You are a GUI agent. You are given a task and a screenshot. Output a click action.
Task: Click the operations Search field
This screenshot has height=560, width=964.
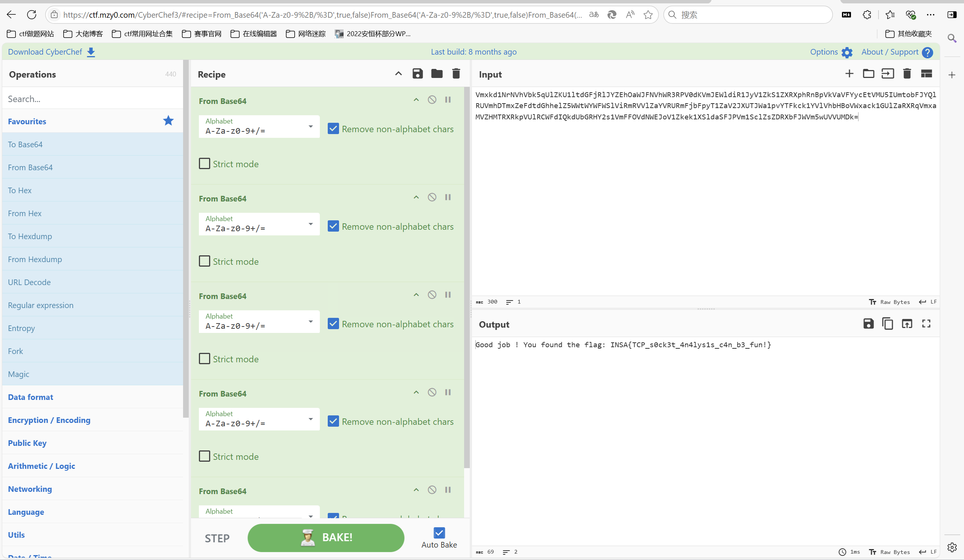tap(93, 99)
